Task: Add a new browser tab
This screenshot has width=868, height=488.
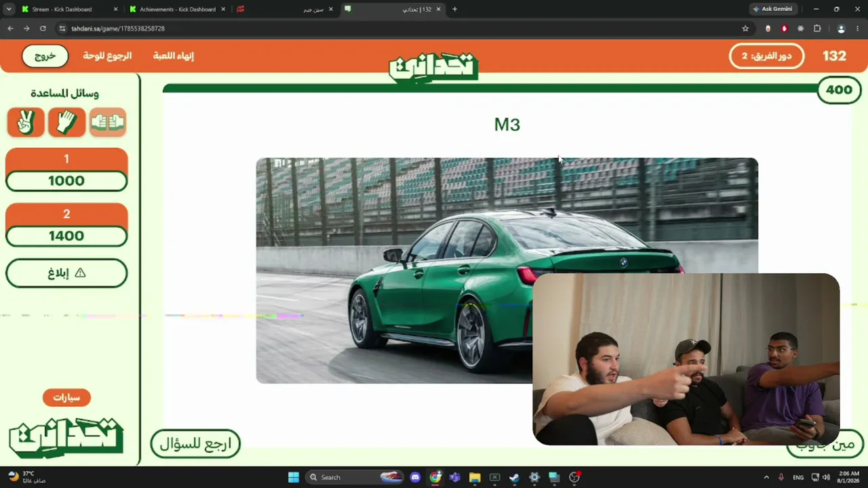Action: pos(454,9)
